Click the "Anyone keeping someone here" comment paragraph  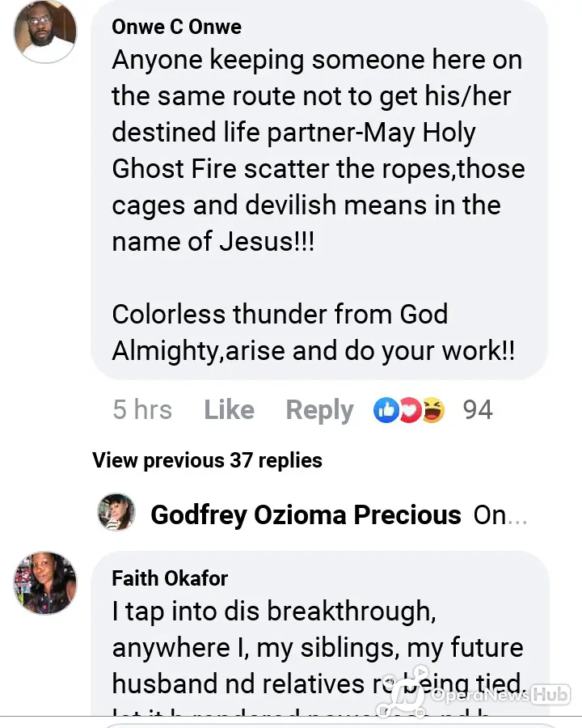(318, 150)
